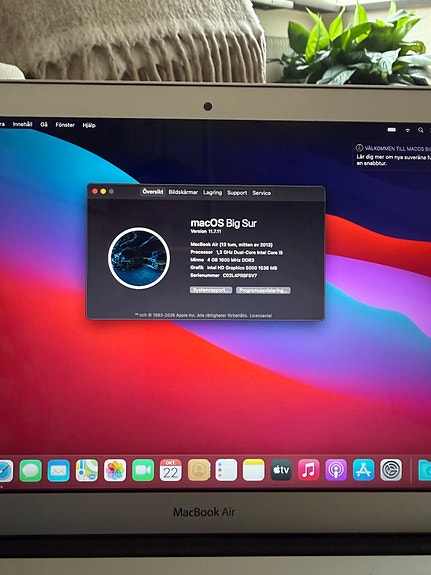Select the Support tab

[237, 193]
